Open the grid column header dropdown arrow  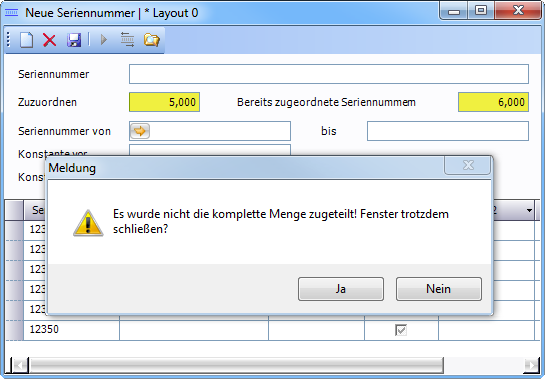pyautogui.click(x=529, y=210)
